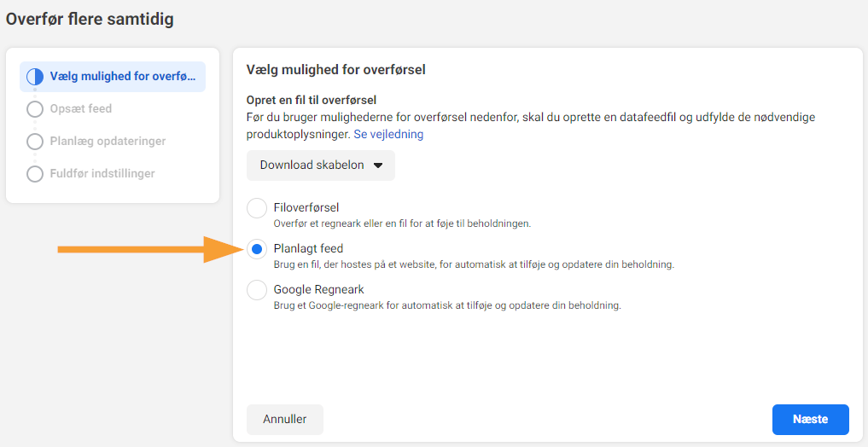Go to Vælg mulighed for overførsel step
Screen dimensions: 868x447
coord(113,76)
